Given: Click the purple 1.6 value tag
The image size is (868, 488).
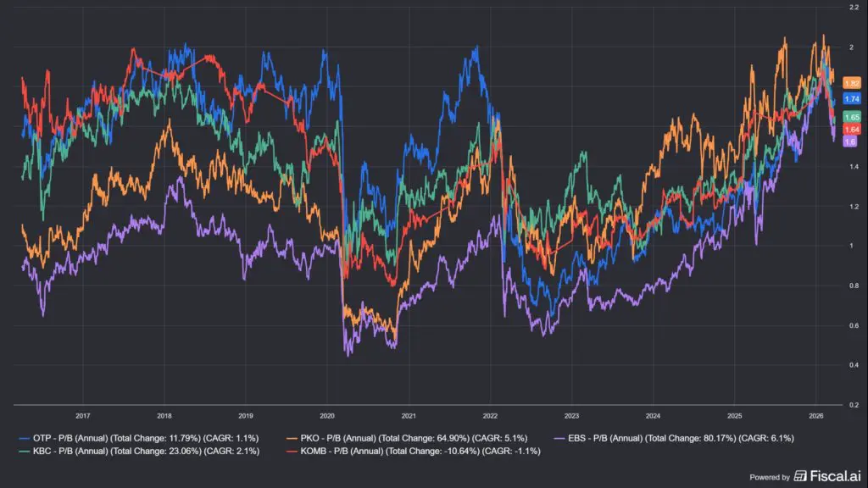Looking at the screenshot, I should pos(849,141).
